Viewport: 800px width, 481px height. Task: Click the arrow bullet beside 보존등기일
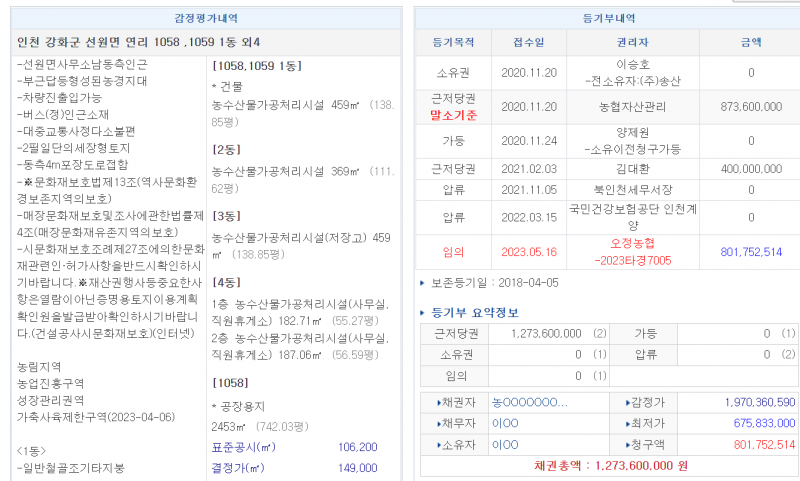[x=423, y=283]
